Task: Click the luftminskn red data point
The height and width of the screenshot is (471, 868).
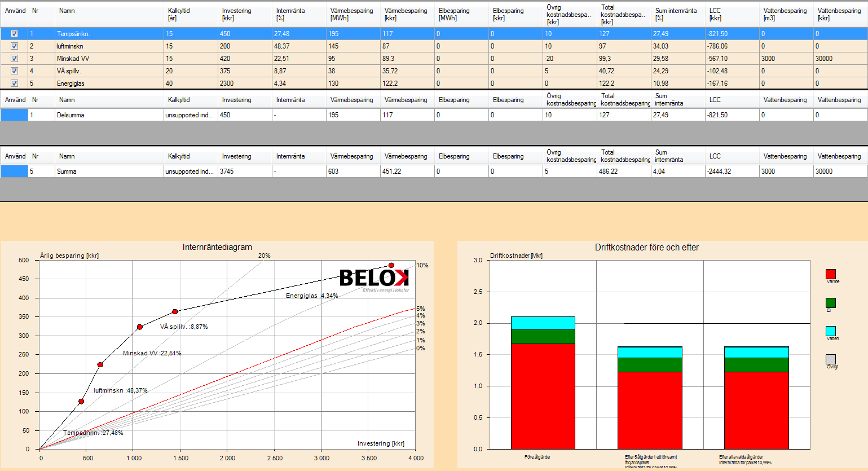Action: [x=100, y=365]
